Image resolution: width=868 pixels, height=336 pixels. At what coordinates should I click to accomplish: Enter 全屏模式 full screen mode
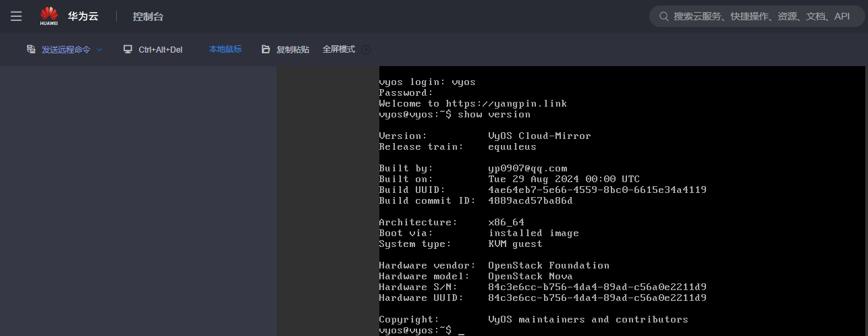pyautogui.click(x=339, y=49)
